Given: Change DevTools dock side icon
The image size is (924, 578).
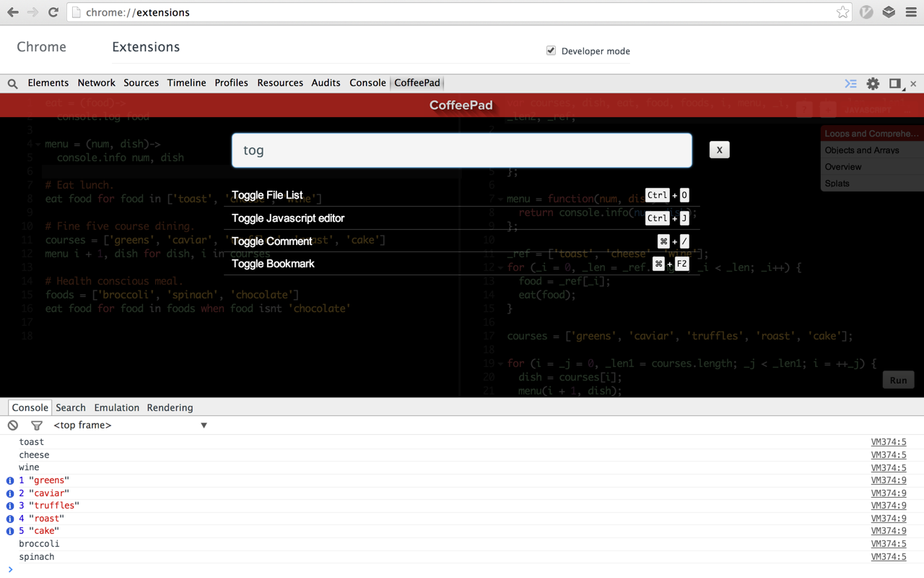Looking at the screenshot, I should coord(896,84).
